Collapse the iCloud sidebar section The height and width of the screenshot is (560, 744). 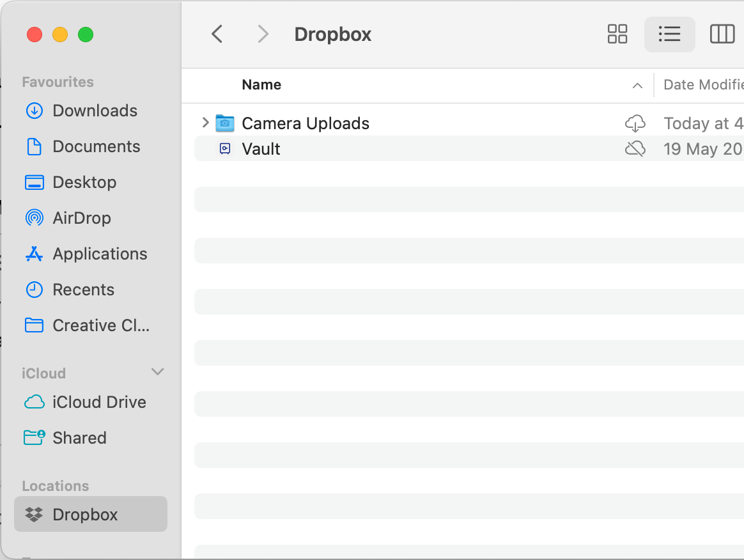click(x=157, y=371)
